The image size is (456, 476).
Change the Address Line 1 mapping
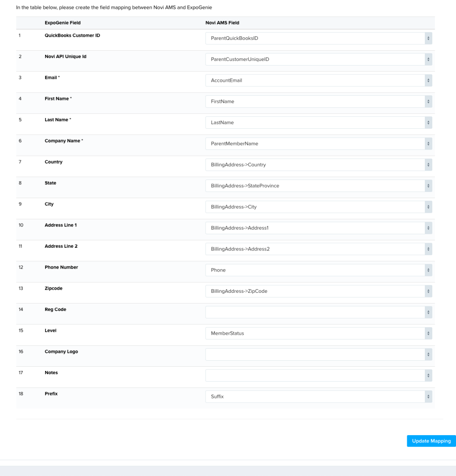click(x=319, y=228)
